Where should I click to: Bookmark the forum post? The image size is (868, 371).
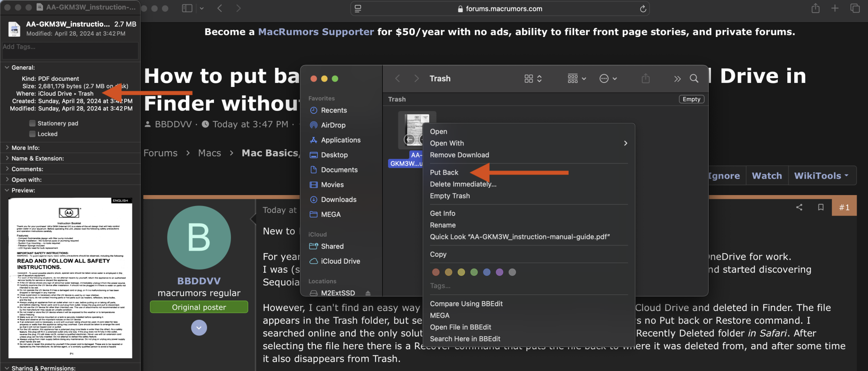coord(821,207)
